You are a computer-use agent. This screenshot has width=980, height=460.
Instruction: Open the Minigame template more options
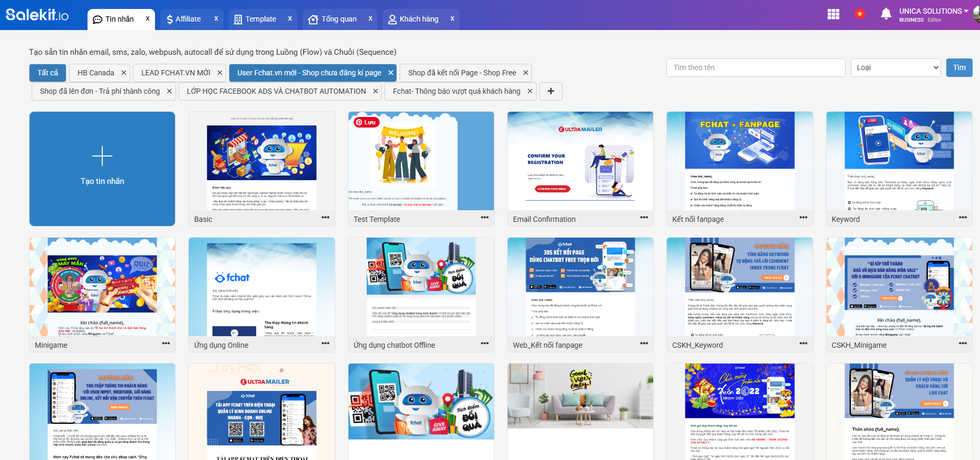tap(166, 344)
